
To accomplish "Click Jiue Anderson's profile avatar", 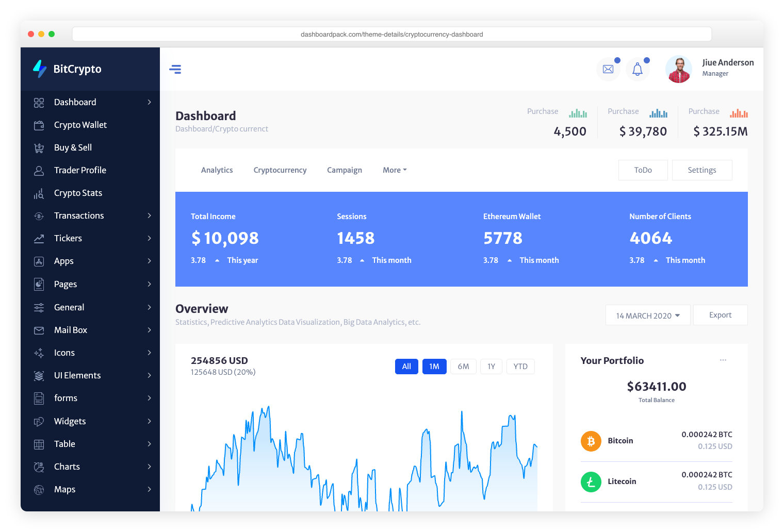I will pos(679,69).
